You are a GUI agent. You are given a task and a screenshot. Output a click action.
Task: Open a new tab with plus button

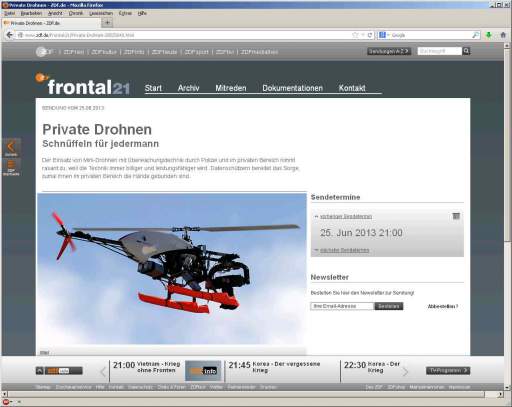(107, 23)
